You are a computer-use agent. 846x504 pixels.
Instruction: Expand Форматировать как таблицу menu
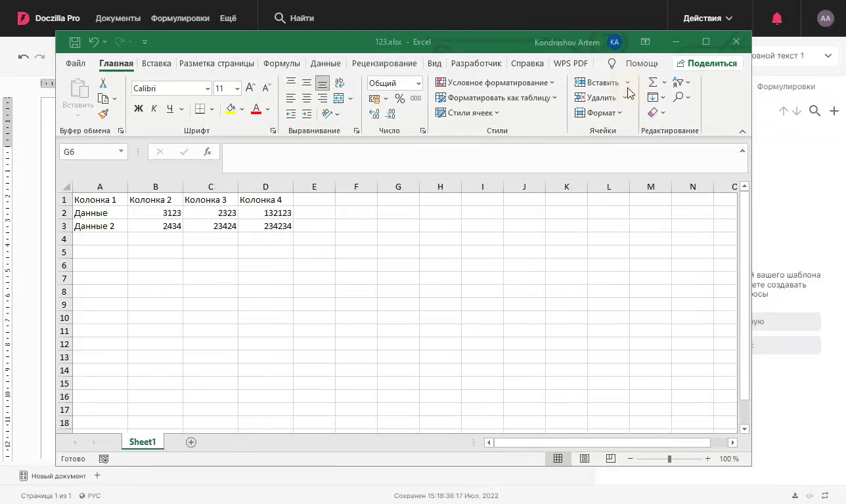497,98
